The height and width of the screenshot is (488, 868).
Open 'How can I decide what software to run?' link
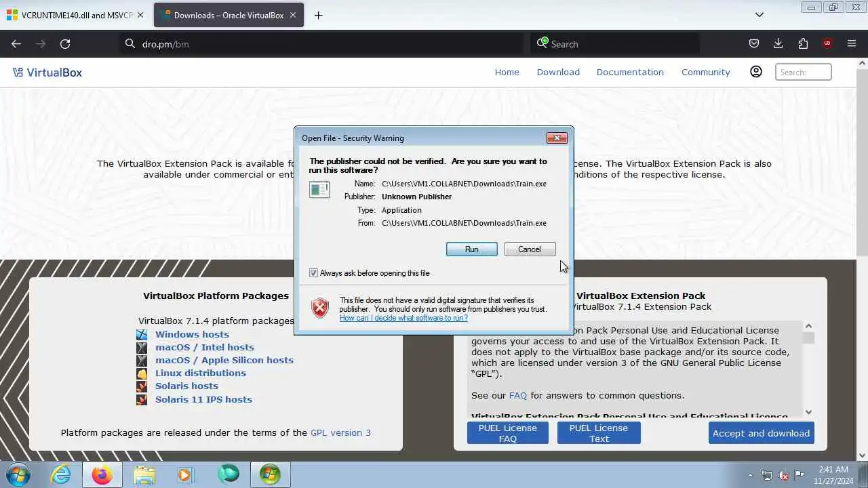(x=403, y=318)
